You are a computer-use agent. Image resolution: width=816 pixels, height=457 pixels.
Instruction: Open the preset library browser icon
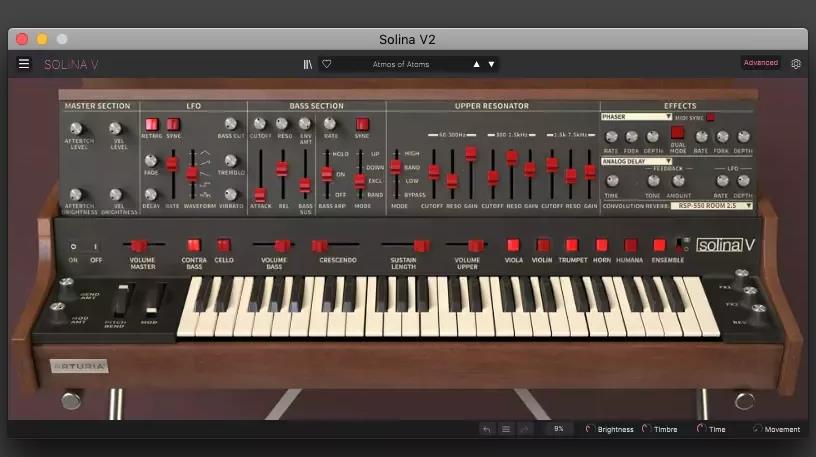pyautogui.click(x=308, y=64)
